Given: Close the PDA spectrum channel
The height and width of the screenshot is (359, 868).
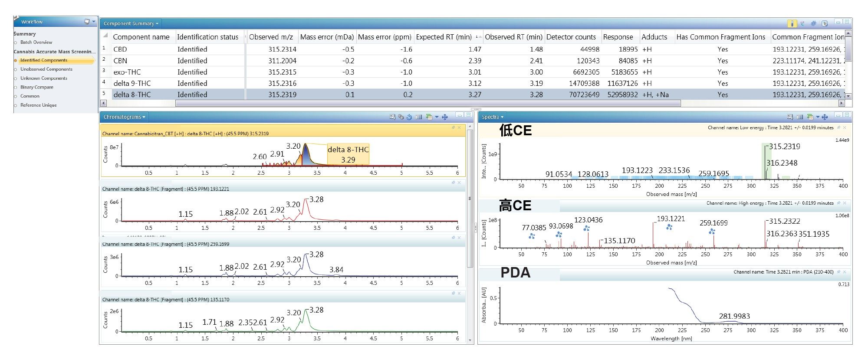Looking at the screenshot, I should (x=845, y=272).
